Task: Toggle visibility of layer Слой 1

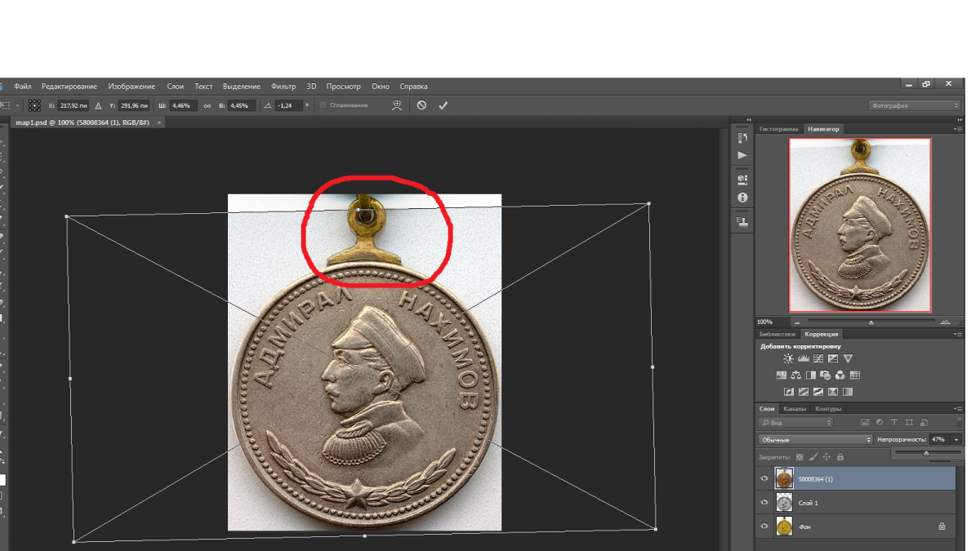Action: [764, 503]
